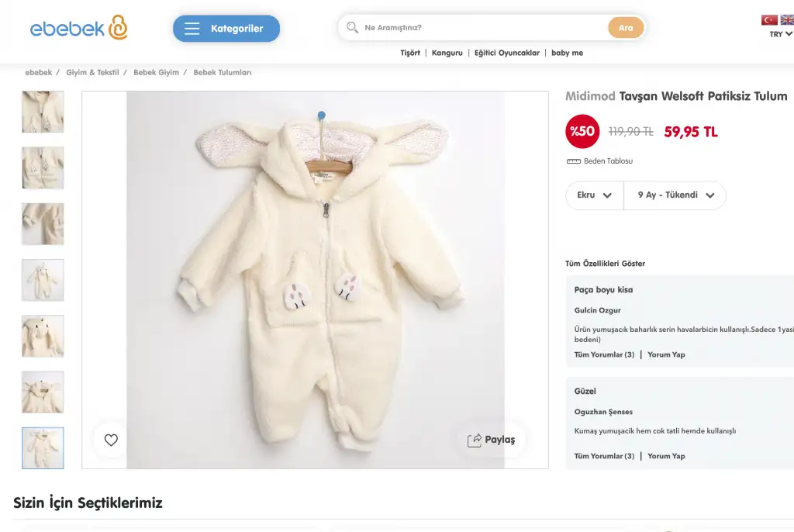
Task: Open Beden Tablosu size chart
Action: pos(600,161)
